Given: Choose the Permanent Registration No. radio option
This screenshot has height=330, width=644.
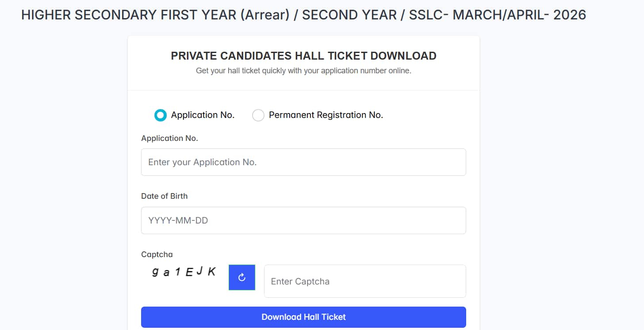Looking at the screenshot, I should click(258, 115).
